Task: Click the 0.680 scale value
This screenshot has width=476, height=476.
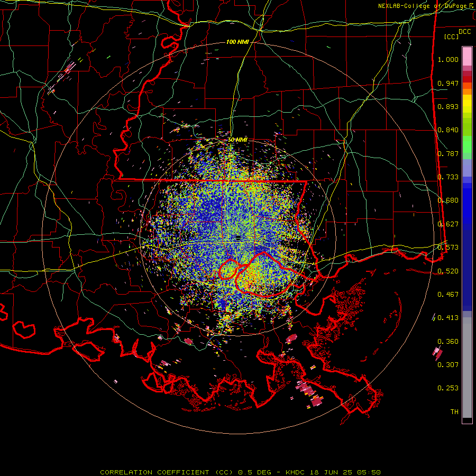Action: pyautogui.click(x=448, y=200)
